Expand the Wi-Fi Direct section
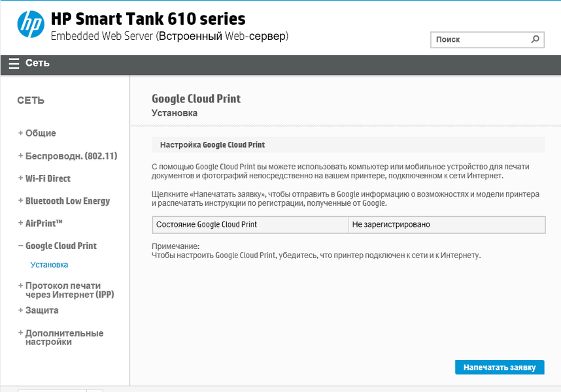This screenshot has height=392, width=561. click(48, 178)
